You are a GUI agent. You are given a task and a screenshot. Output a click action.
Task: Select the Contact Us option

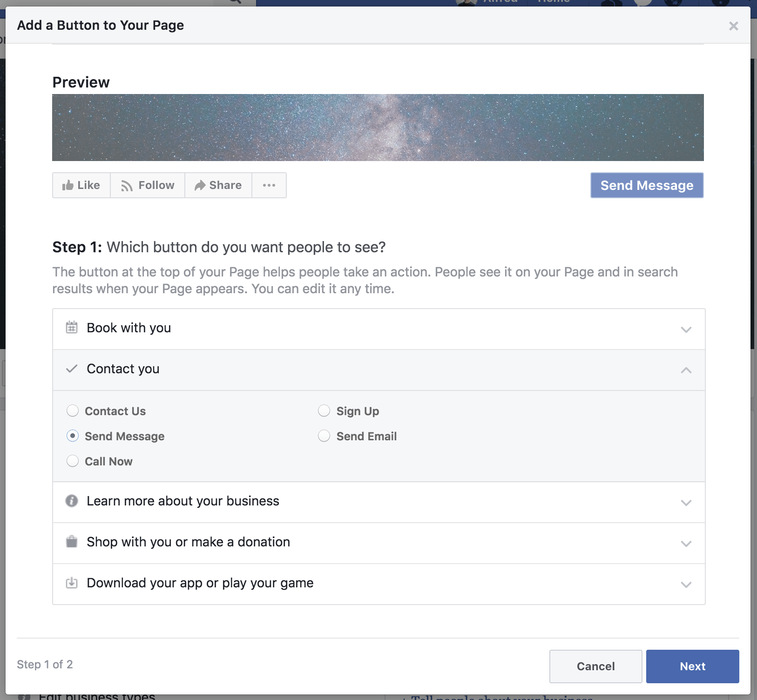pyautogui.click(x=73, y=411)
